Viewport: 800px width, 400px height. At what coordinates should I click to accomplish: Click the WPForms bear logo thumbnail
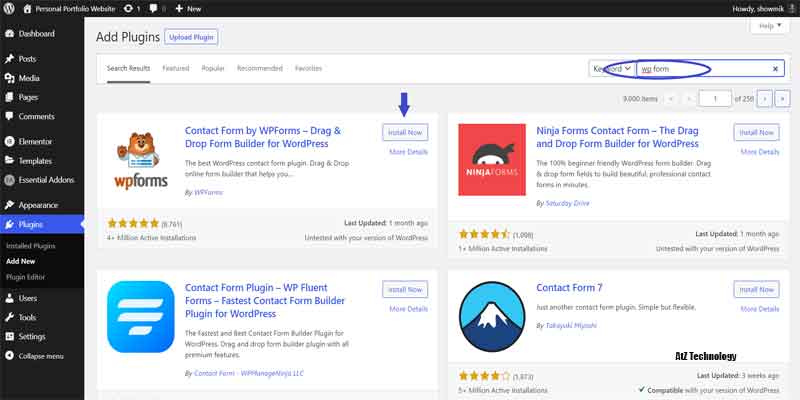click(x=141, y=160)
